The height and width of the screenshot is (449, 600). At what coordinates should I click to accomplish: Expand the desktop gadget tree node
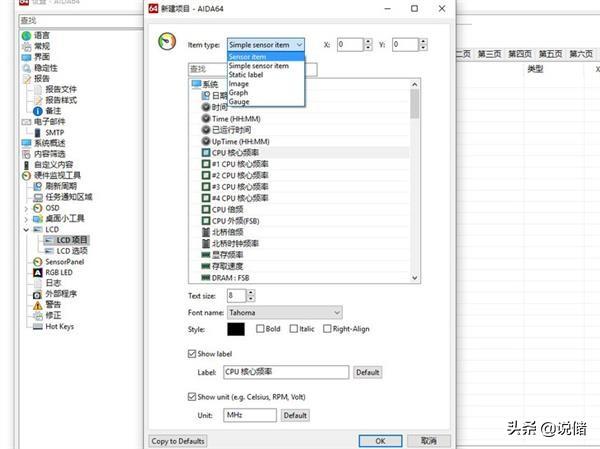26,219
